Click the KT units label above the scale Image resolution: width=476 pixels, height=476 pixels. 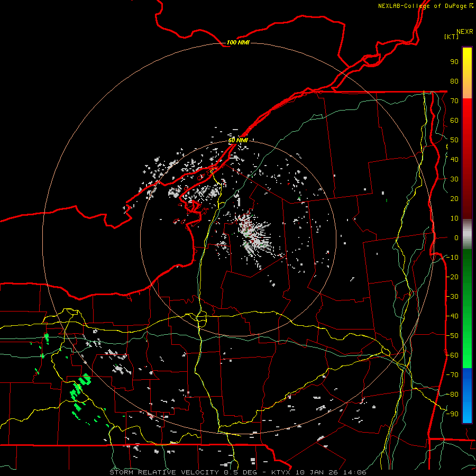[452, 36]
